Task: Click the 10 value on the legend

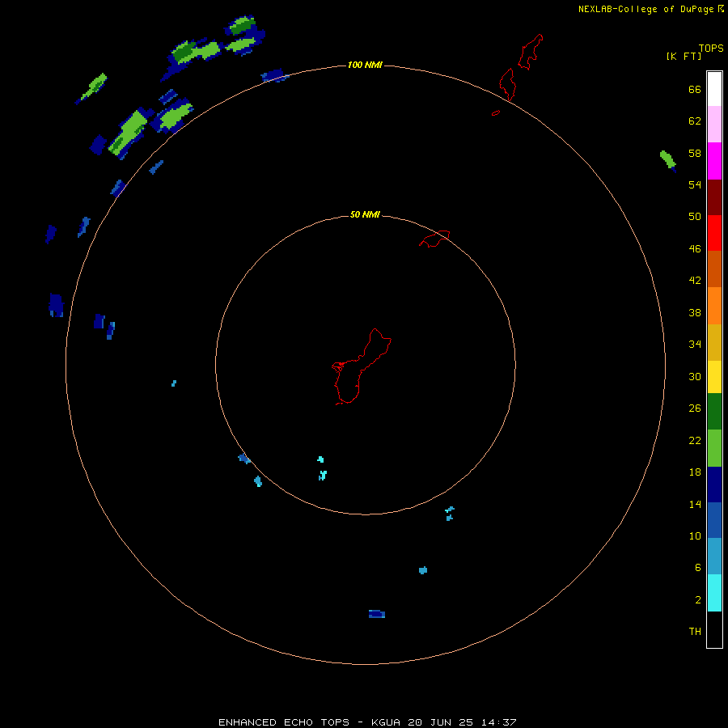Action: [x=695, y=535]
